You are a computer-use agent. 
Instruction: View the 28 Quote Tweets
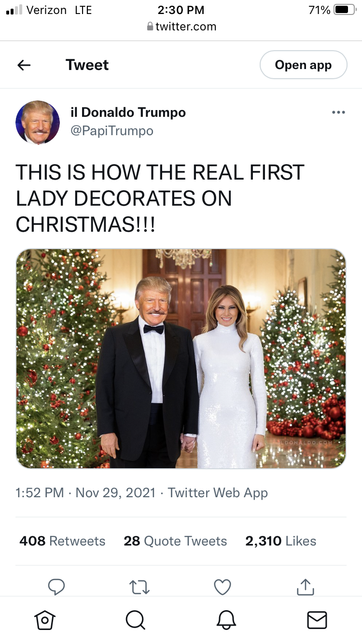pyautogui.click(x=175, y=541)
